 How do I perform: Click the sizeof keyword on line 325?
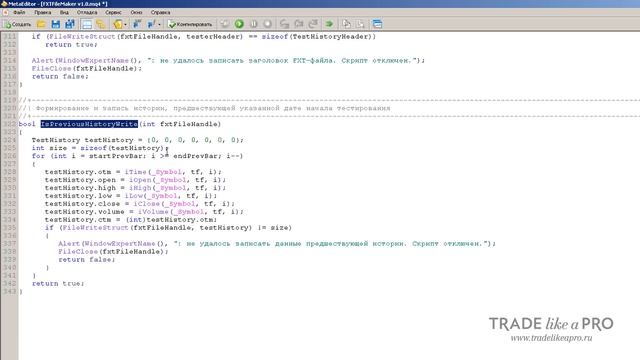click(93, 148)
